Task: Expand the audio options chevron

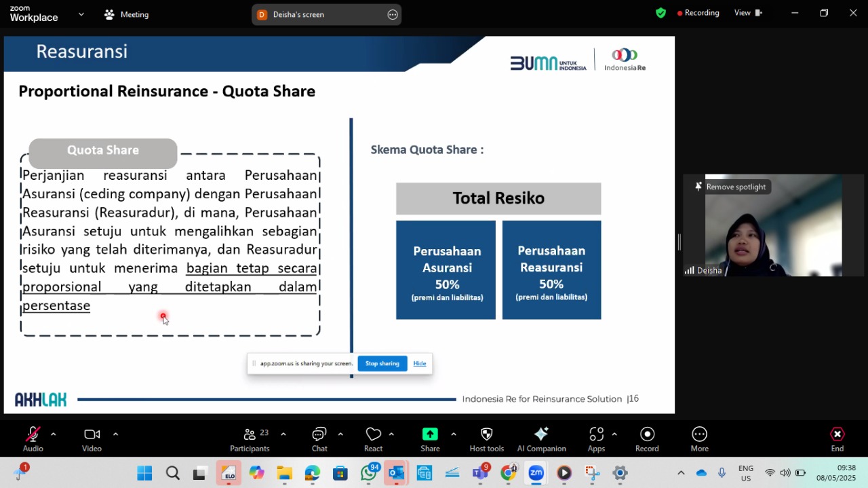Action: coord(53,434)
